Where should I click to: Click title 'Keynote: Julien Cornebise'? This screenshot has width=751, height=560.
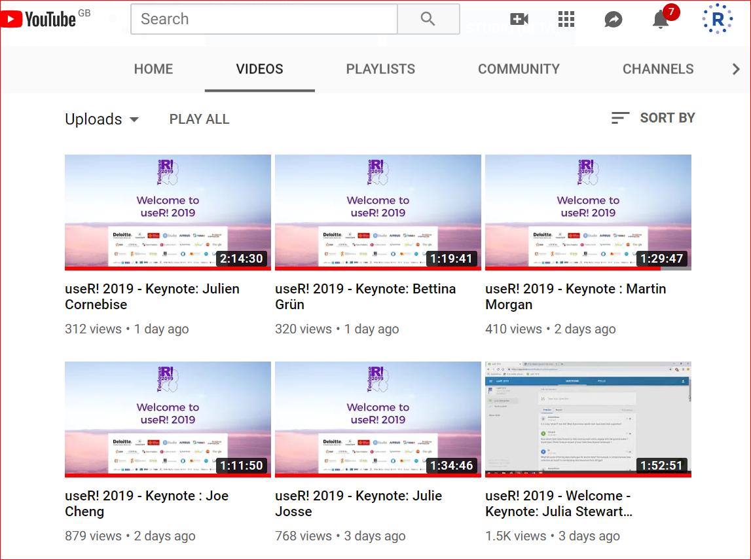153,297
